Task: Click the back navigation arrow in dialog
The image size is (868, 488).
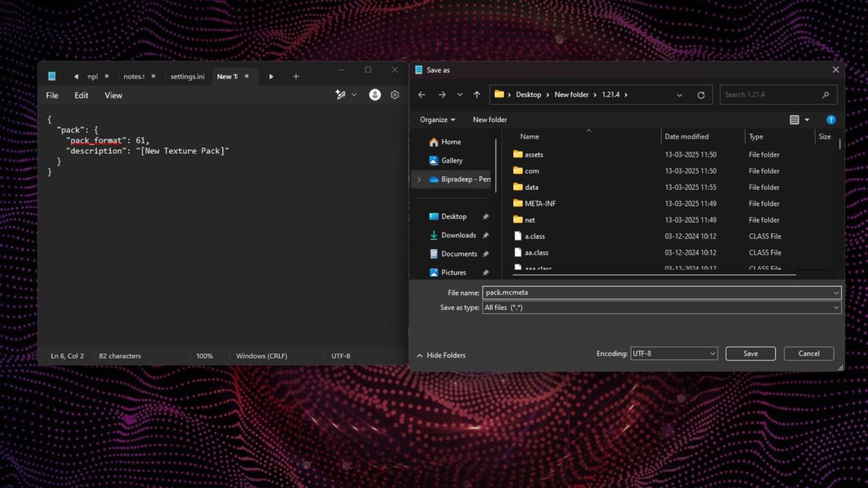Action: [x=422, y=95]
